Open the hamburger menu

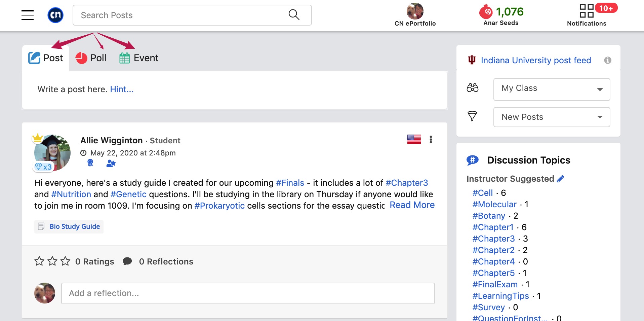(28, 15)
